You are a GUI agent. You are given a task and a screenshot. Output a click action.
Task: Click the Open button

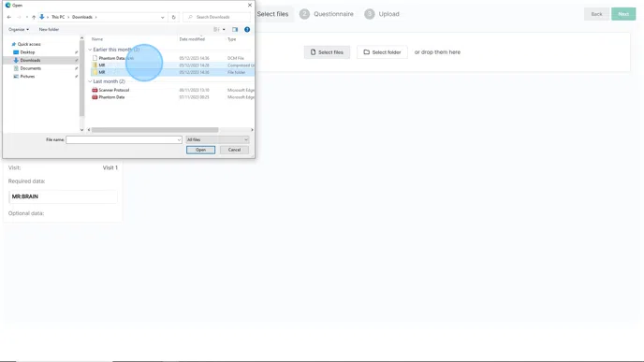tap(200, 150)
